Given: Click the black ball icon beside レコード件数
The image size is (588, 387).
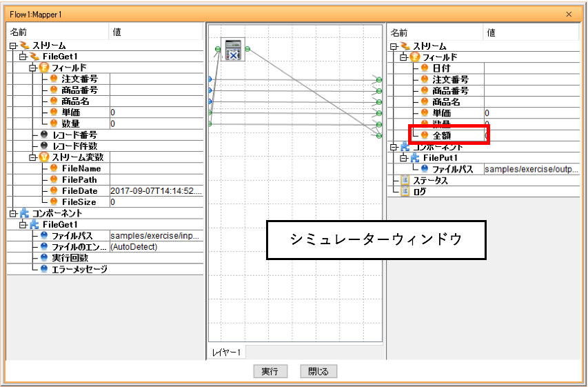Looking at the screenshot, I should pyautogui.click(x=44, y=146).
